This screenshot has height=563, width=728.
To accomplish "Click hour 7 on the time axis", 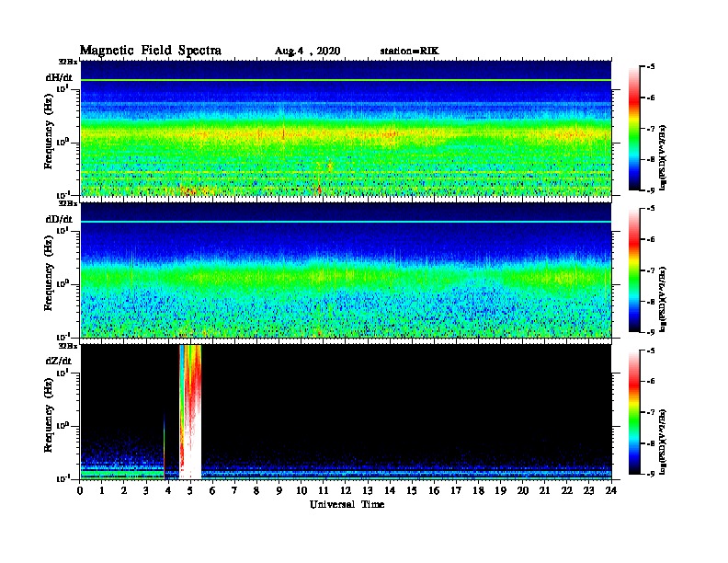I will tap(235, 490).
